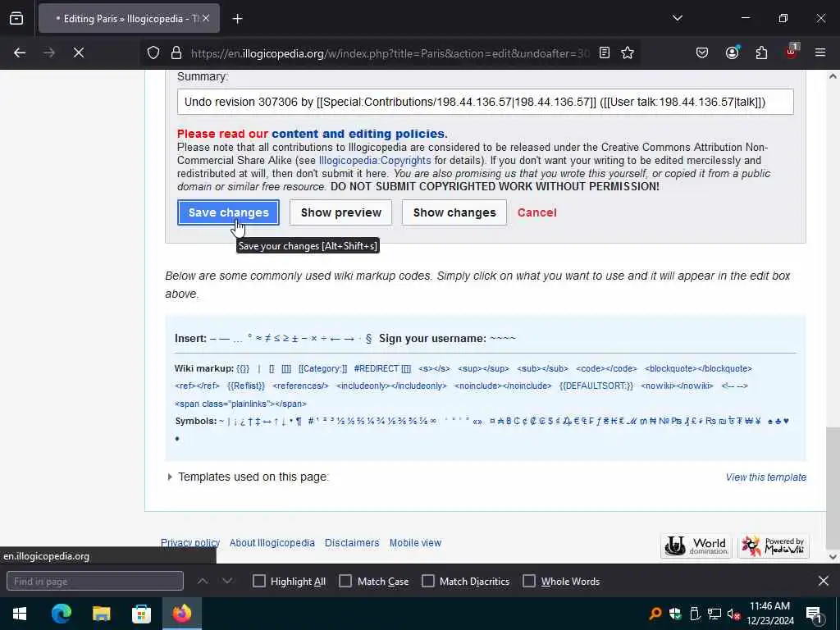Enable Whole Words checkbox

529,582
